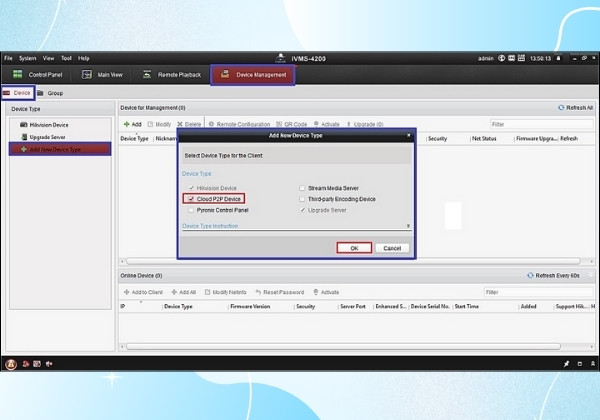600x420 pixels.
Task: Open the dropdown arrow beside Refresh Every 60s
Action: 590,275
